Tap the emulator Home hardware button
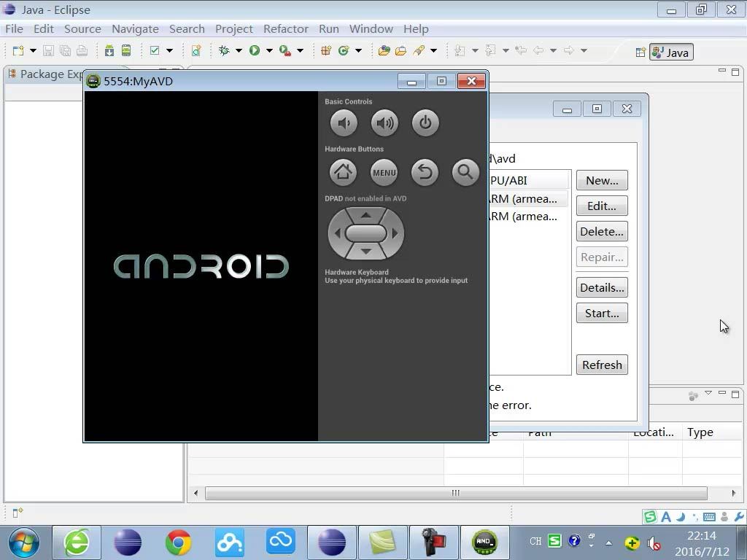This screenshot has height=560, width=747. 343,172
